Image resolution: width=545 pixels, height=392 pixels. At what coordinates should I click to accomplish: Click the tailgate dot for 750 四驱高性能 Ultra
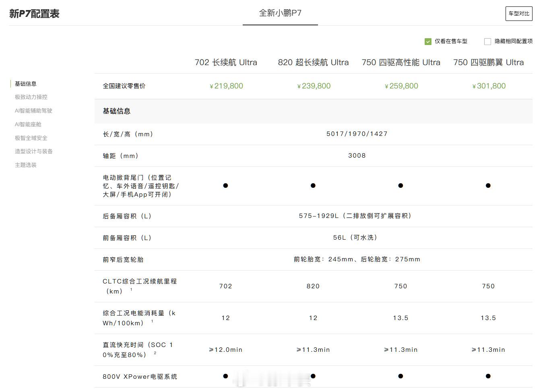coord(400,185)
